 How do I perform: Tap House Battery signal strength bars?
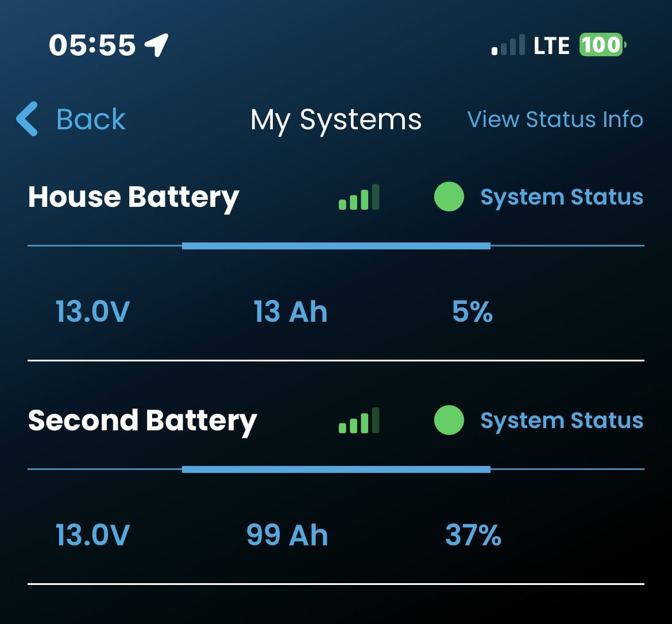(359, 197)
